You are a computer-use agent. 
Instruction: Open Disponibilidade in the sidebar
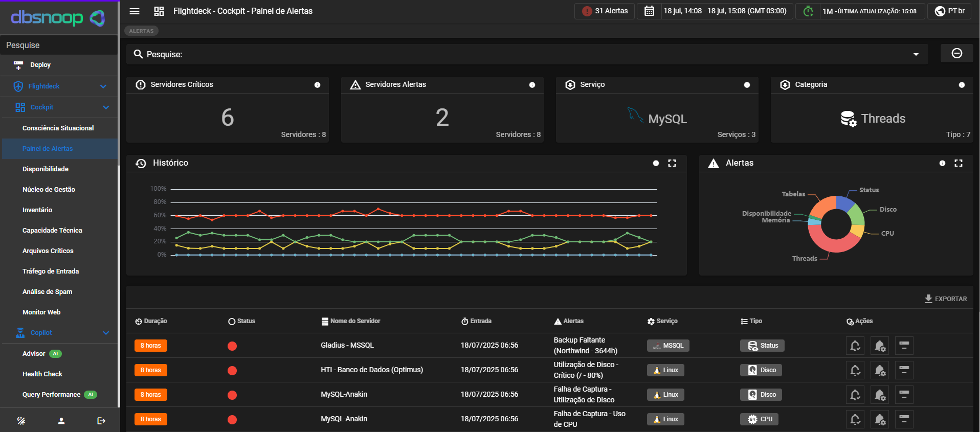[46, 169]
